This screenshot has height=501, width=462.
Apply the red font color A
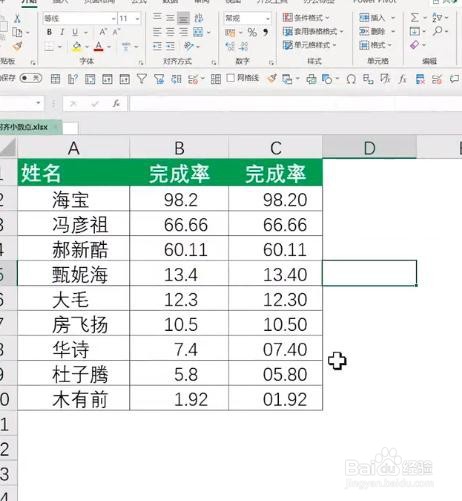(98, 46)
